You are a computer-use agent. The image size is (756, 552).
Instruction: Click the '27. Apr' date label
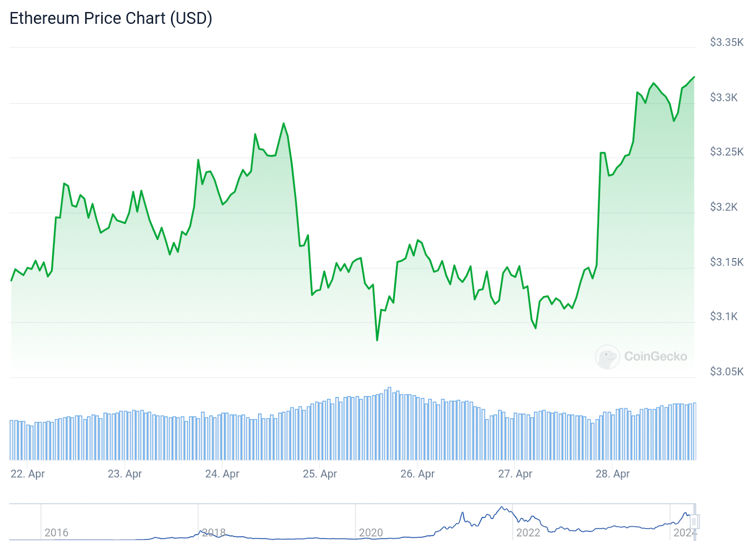[515, 474]
